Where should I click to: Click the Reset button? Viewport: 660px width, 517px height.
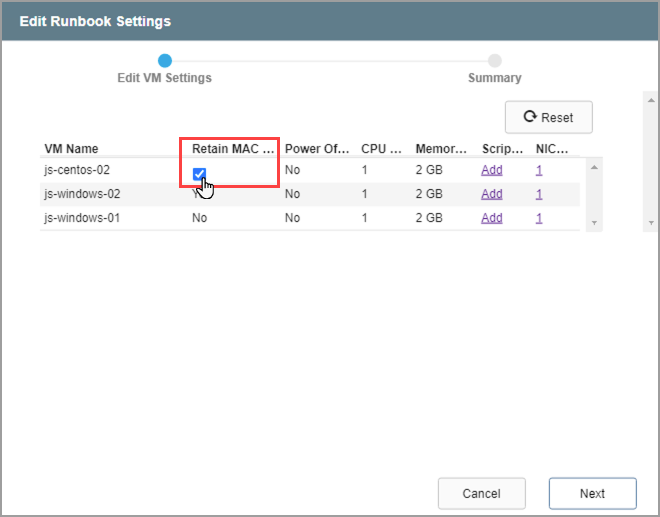tap(548, 117)
